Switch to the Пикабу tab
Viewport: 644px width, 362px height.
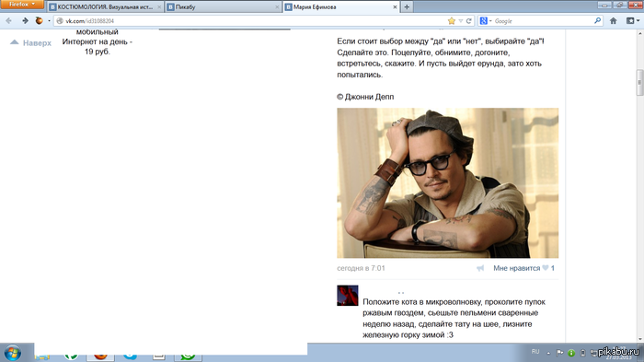tap(223, 7)
